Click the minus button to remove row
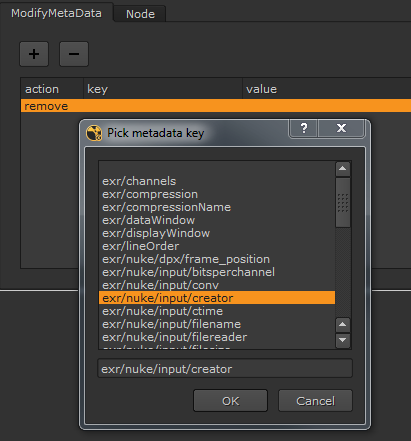 click(x=74, y=54)
